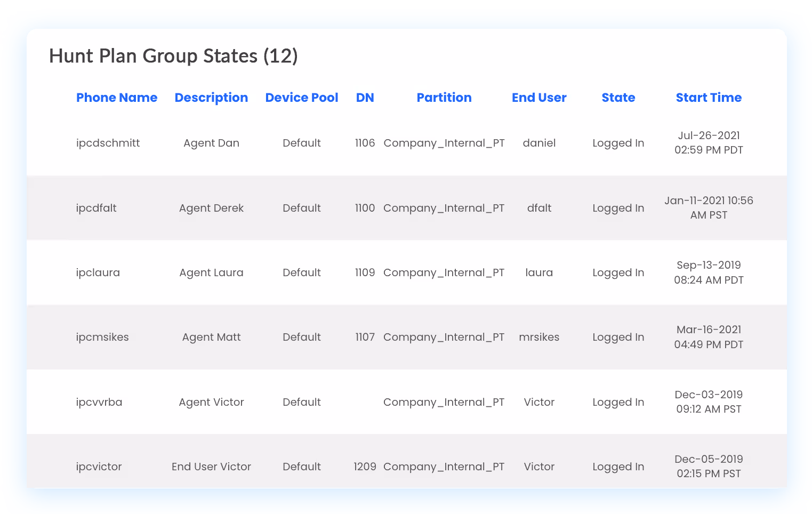
Task: Select phone name ipcdschmitt
Action: click(x=108, y=143)
